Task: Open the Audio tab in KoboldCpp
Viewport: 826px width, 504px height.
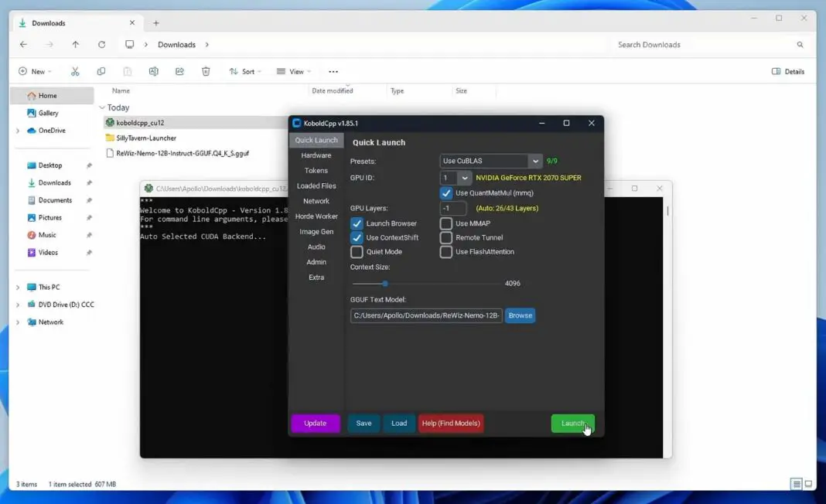Action: coord(316,247)
